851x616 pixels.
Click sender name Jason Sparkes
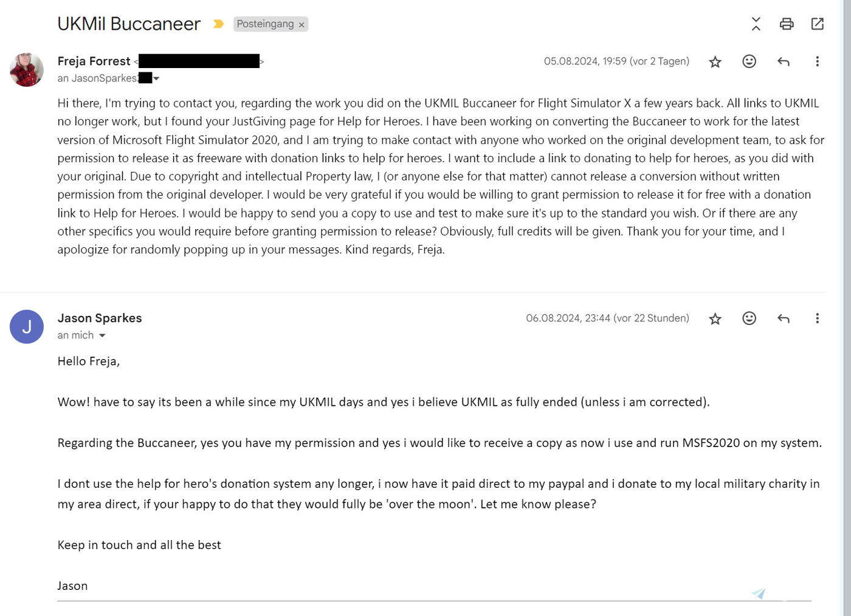click(x=100, y=318)
